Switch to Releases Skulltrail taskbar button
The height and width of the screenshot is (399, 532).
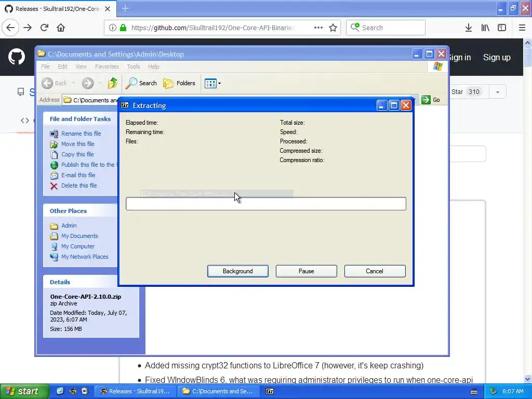[x=136, y=391]
